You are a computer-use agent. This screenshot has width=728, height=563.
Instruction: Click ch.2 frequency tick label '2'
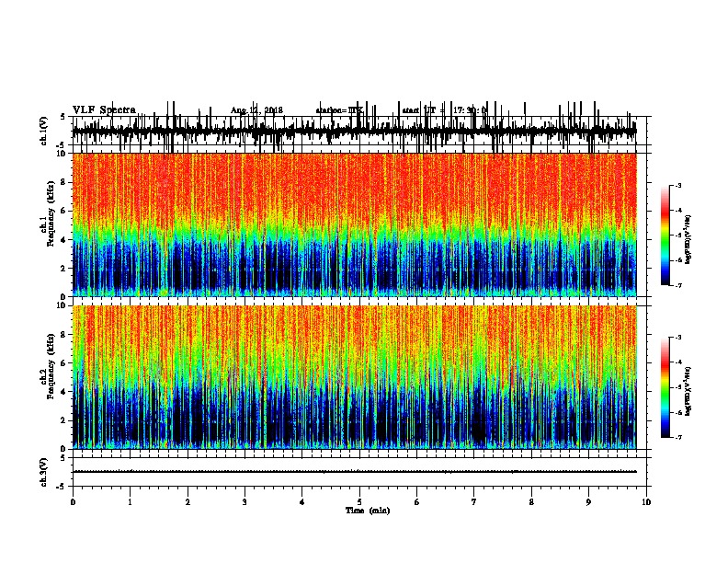64,420
